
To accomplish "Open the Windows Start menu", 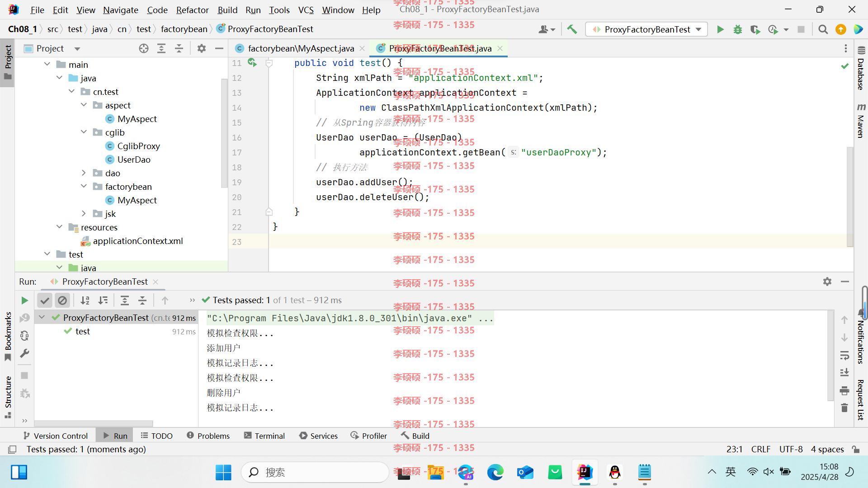I will tap(223, 472).
